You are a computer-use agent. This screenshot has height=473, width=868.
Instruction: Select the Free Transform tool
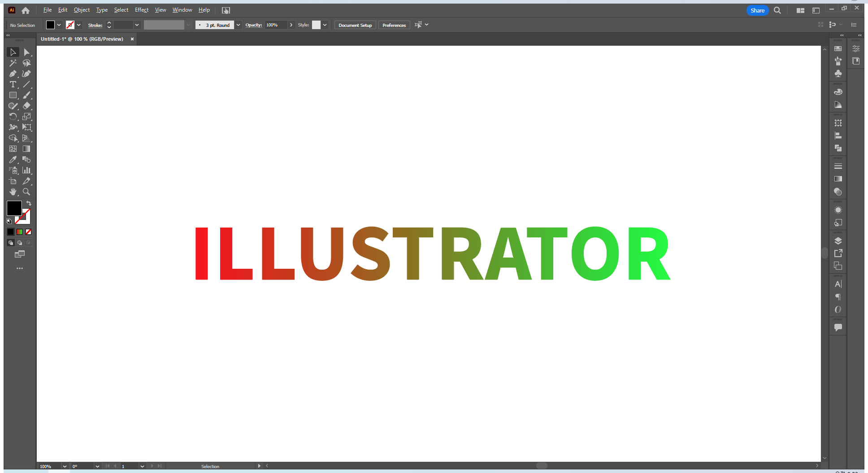pyautogui.click(x=26, y=128)
